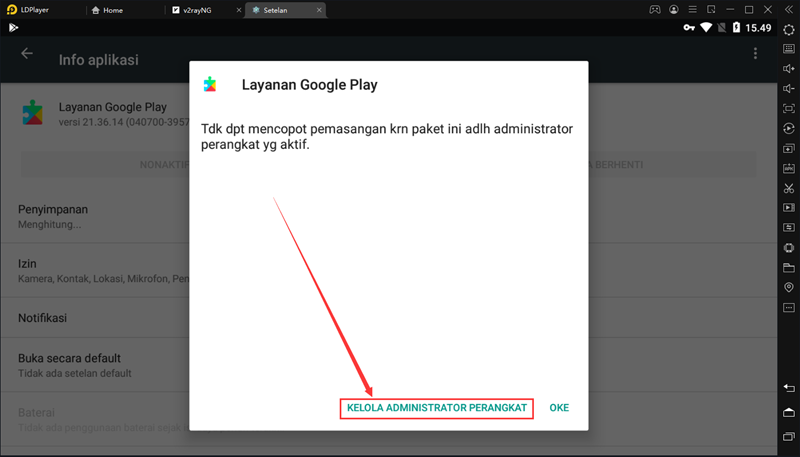Image resolution: width=800 pixels, height=457 pixels.
Task: Open emulator settings hexagon icon
Action: click(x=789, y=30)
